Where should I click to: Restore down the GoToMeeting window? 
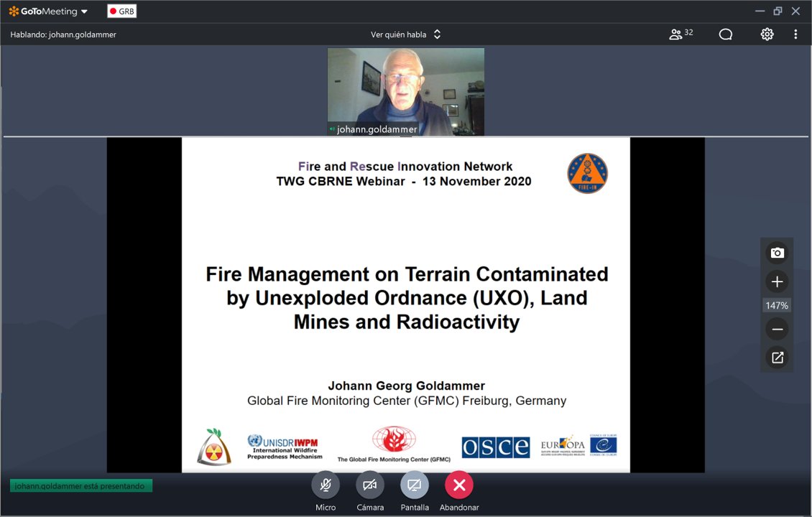click(x=778, y=11)
